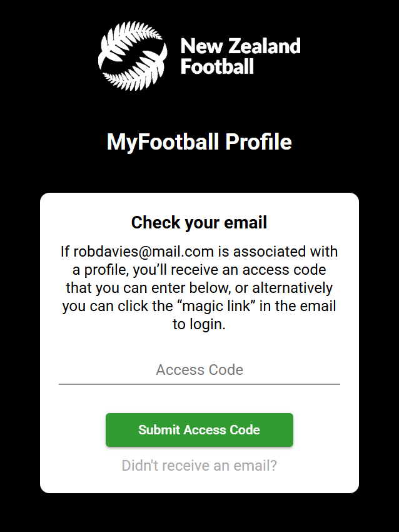
Task: Click the word Profile in the title
Action: [258, 142]
